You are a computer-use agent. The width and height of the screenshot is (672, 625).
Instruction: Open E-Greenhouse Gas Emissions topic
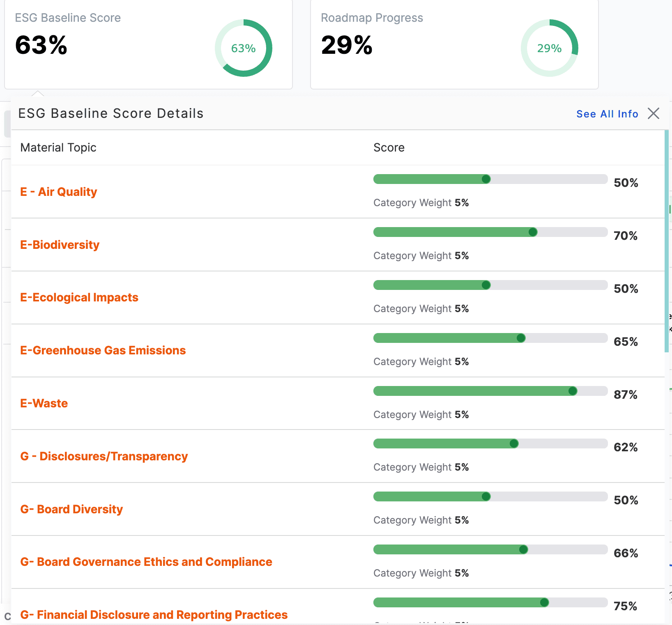tap(103, 350)
